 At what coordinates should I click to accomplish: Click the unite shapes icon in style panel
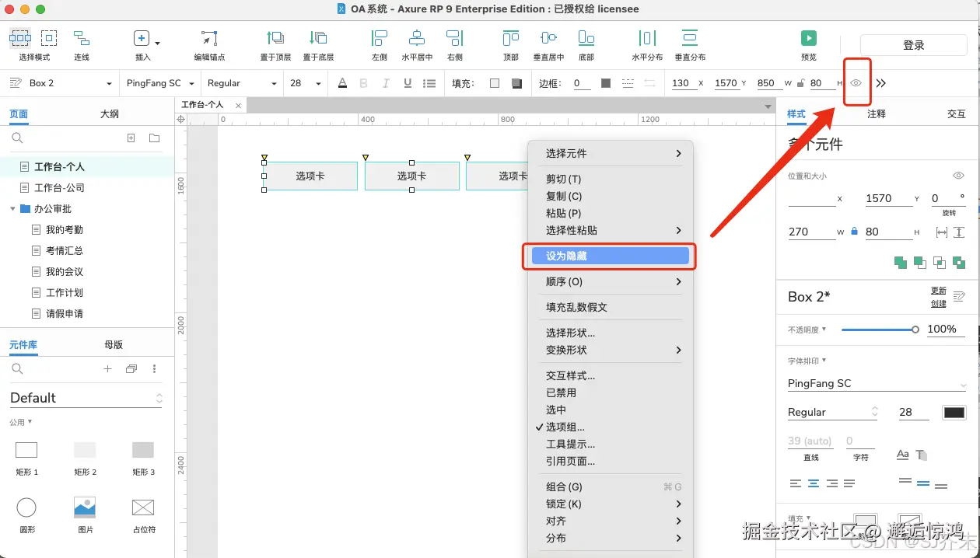(x=901, y=263)
